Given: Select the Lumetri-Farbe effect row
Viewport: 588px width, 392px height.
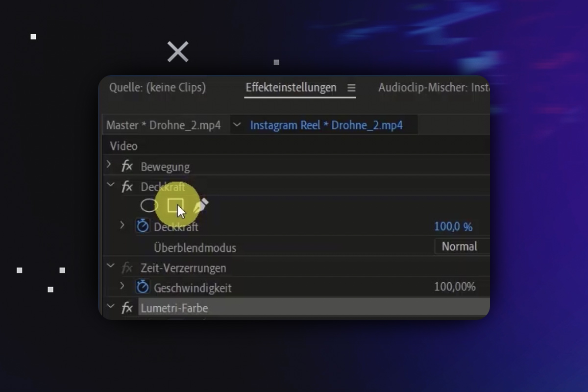Looking at the screenshot, I should tap(314, 308).
